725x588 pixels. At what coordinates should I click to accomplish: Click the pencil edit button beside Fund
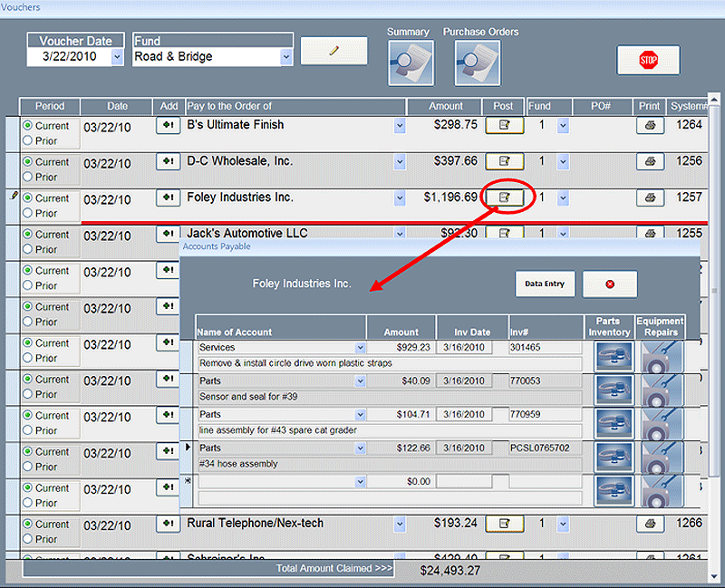[x=333, y=51]
